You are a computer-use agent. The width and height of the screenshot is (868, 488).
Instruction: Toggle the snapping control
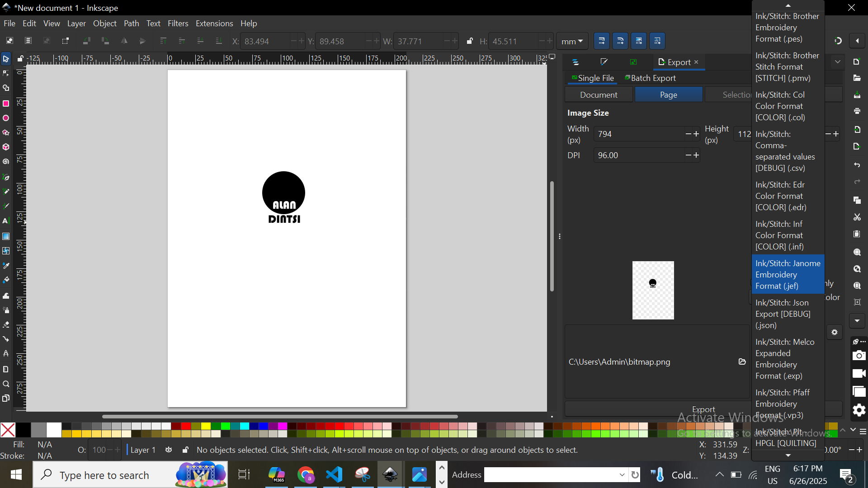click(838, 41)
